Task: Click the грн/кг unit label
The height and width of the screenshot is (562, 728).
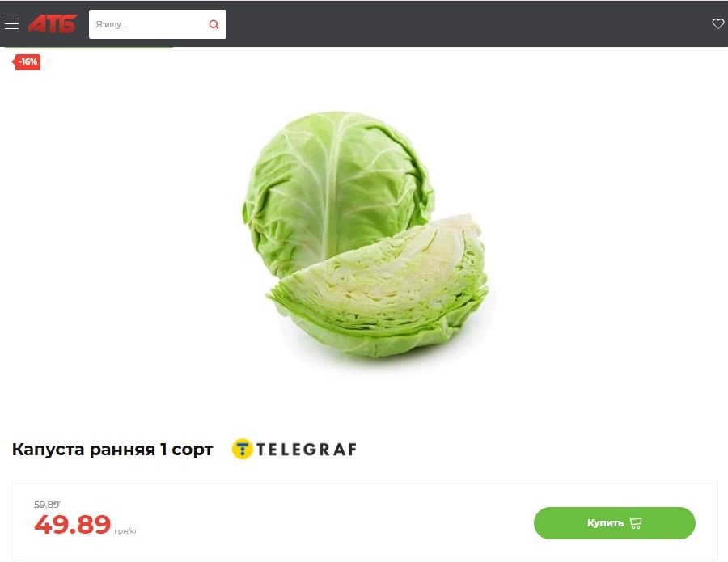Action: (x=126, y=531)
